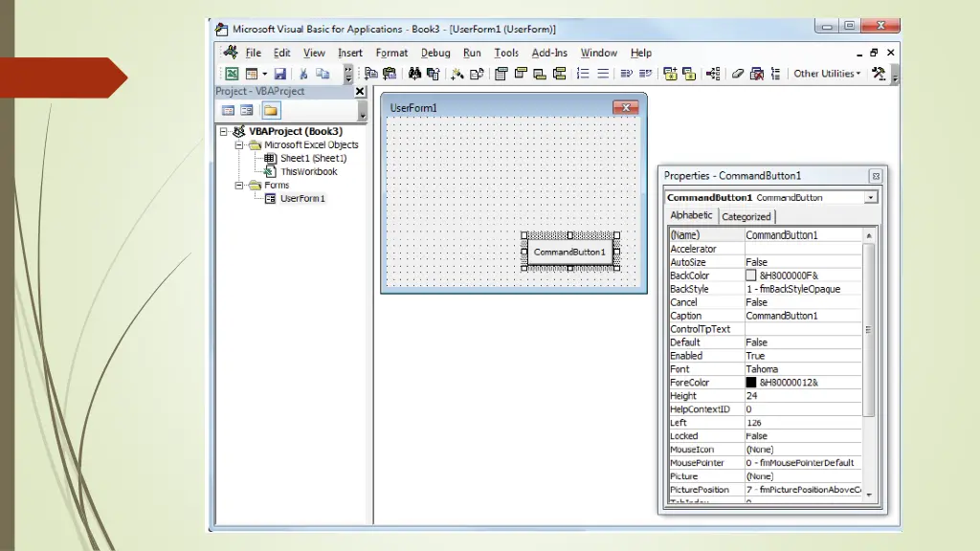Click the Height value 24 field

click(x=803, y=396)
